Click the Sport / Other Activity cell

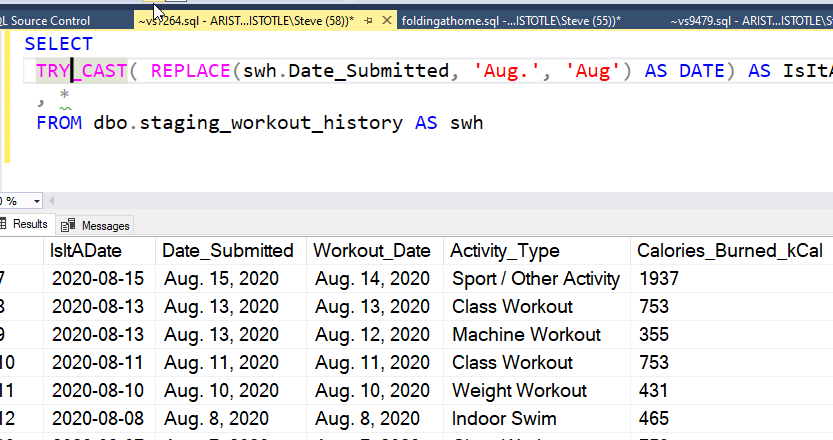click(x=536, y=279)
